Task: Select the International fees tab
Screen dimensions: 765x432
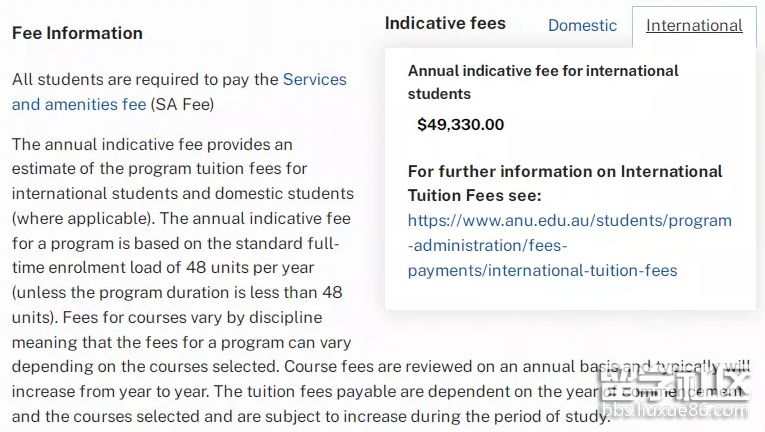Action: (694, 26)
